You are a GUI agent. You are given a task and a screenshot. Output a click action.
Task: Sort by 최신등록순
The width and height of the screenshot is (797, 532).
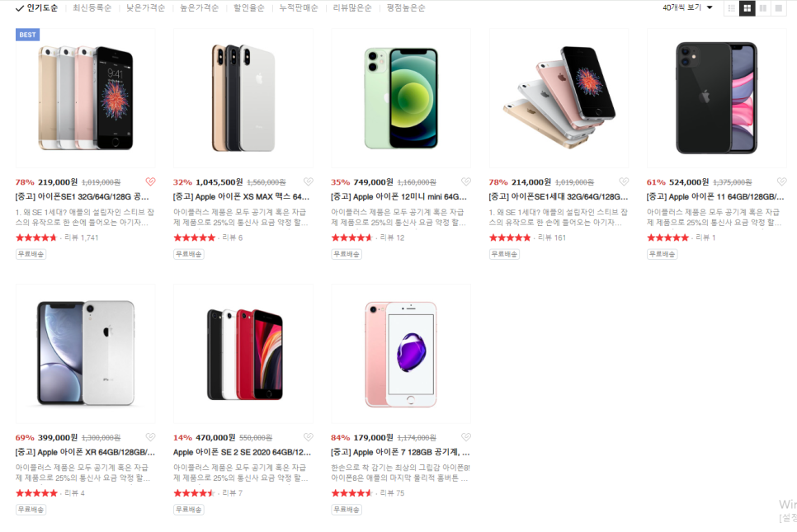(x=92, y=8)
